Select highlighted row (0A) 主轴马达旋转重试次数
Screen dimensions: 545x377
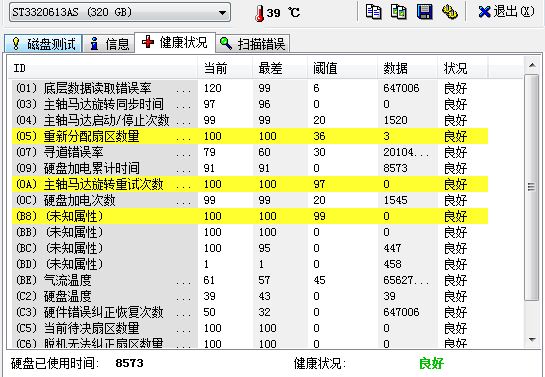pos(250,184)
